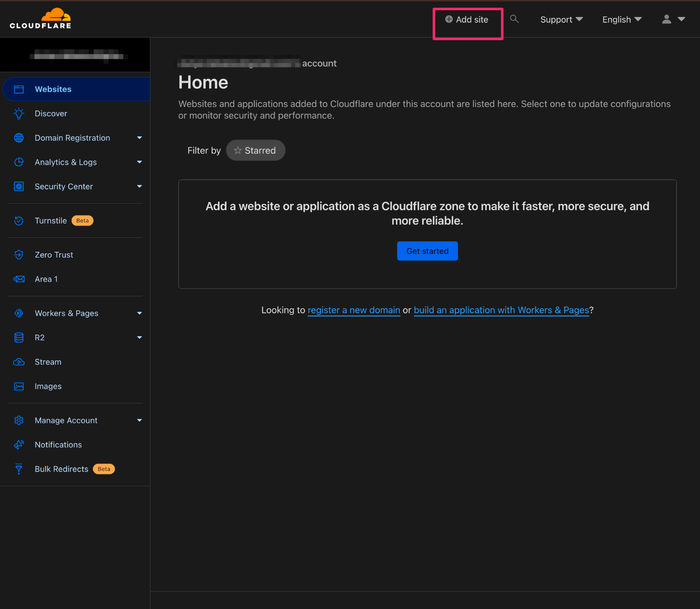700x609 pixels.
Task: Click the Filter by label
Action: pyautogui.click(x=204, y=150)
